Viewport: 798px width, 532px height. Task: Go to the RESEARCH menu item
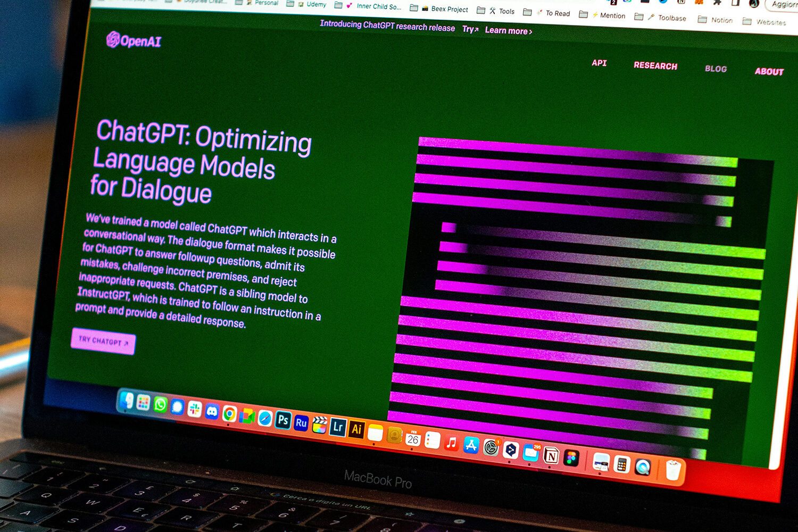coord(655,65)
